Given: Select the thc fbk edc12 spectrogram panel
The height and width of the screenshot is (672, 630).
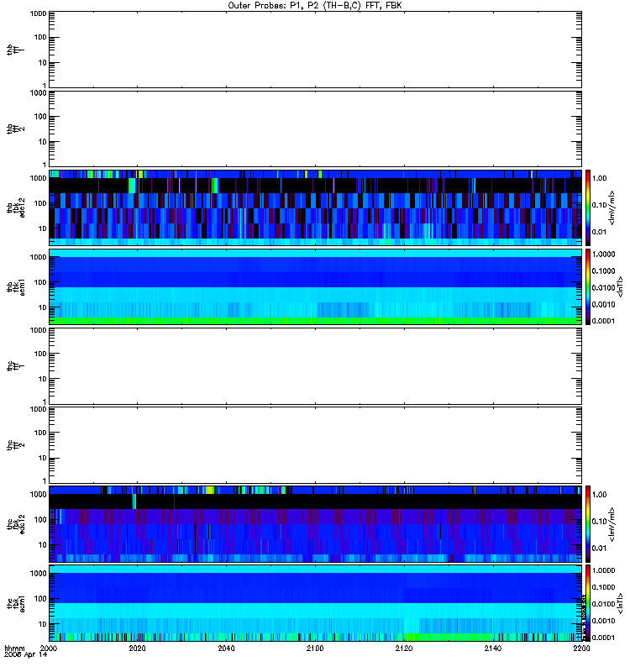Looking at the screenshot, I should click(x=316, y=523).
